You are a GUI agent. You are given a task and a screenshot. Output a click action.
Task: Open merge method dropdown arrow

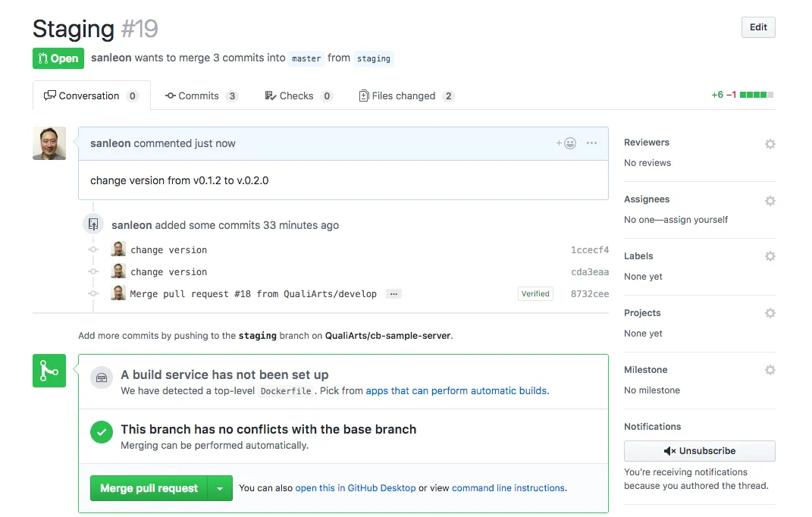(x=220, y=489)
